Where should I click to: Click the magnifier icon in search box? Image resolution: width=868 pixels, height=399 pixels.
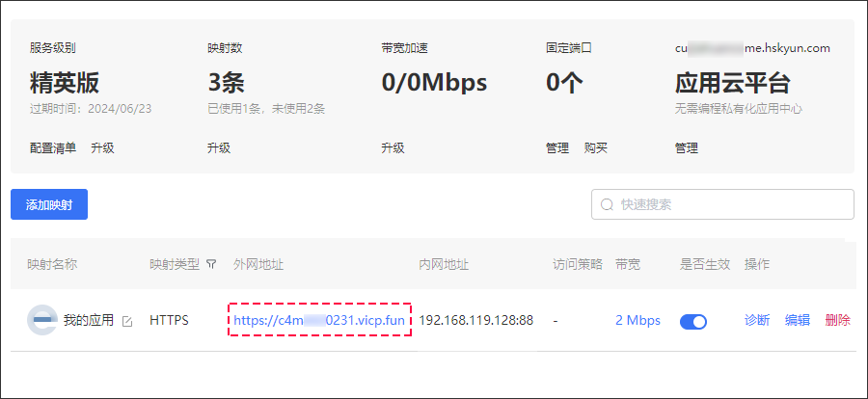click(607, 204)
